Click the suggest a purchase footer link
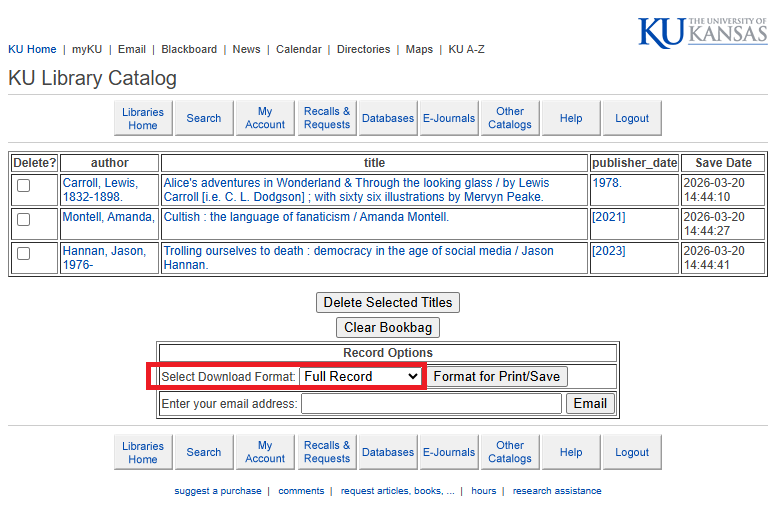The width and height of the screenshot is (780, 521). pyautogui.click(x=218, y=491)
